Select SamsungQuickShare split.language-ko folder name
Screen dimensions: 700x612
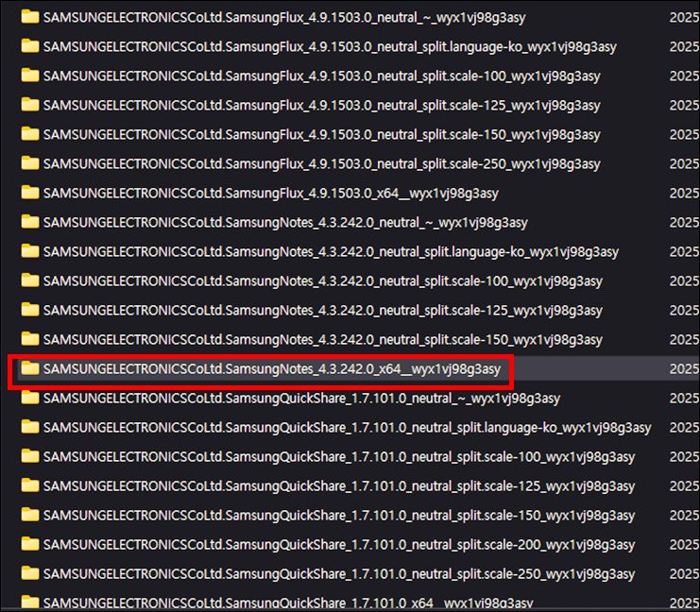[x=348, y=428]
